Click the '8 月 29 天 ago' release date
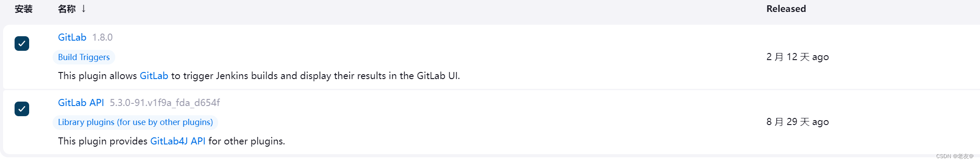 click(798, 121)
